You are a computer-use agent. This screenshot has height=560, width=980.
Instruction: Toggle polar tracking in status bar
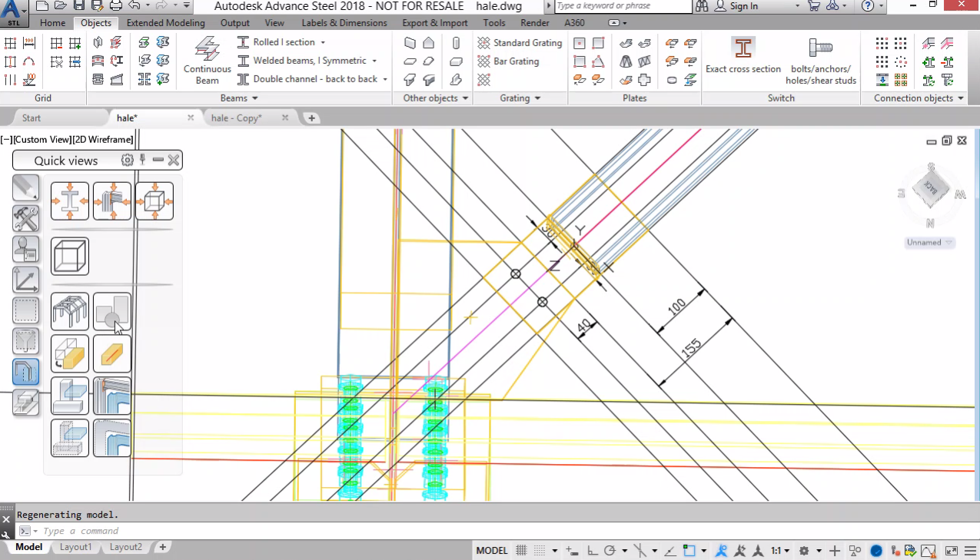pyautogui.click(x=610, y=551)
